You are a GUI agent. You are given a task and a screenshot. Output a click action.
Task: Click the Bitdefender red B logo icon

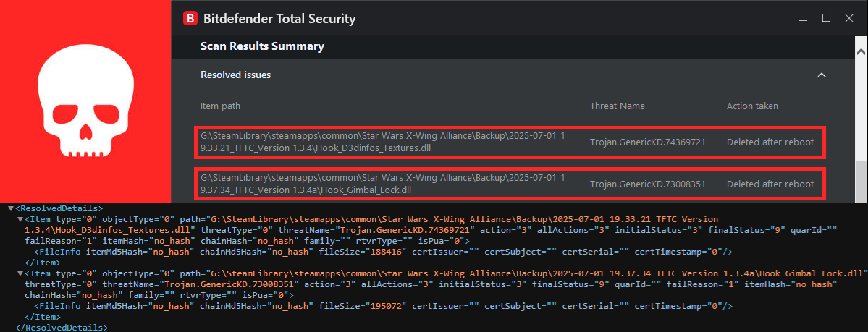(x=190, y=19)
